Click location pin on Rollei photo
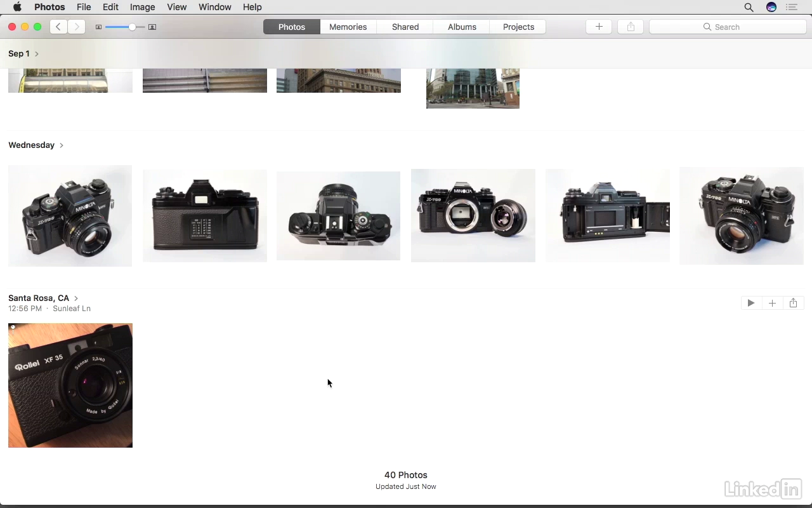 pyautogui.click(x=13, y=329)
